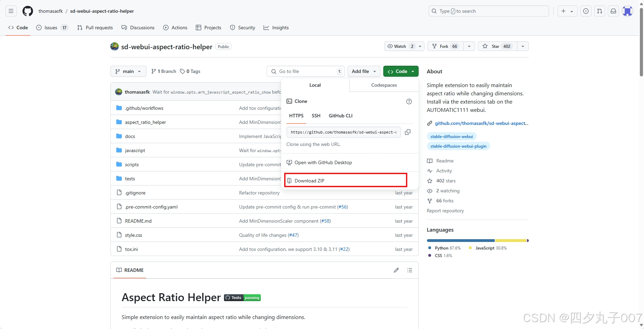Star the repository
Viewport: 644px width, 329px height.
coord(497,46)
